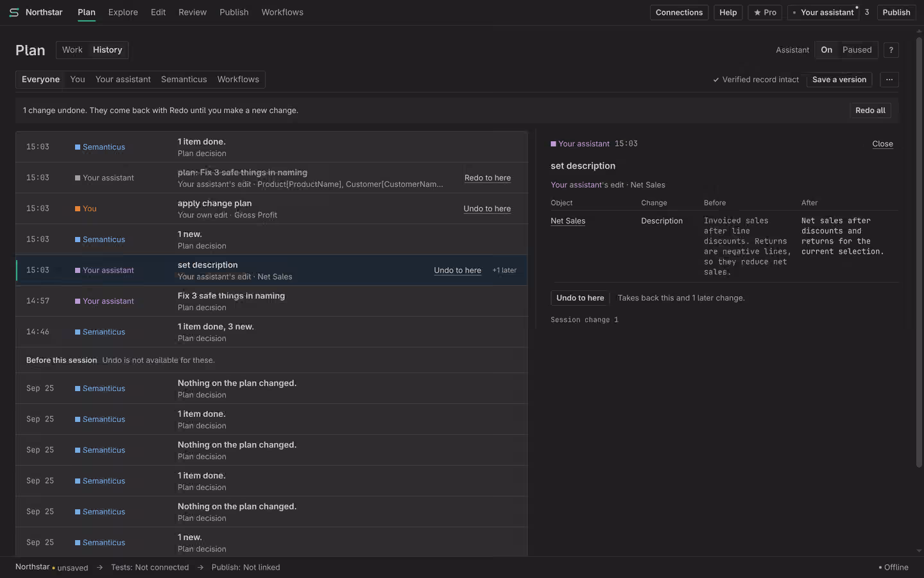924x578 pixels.
Task: Open Your assistant in the top bar
Action: 823,12
